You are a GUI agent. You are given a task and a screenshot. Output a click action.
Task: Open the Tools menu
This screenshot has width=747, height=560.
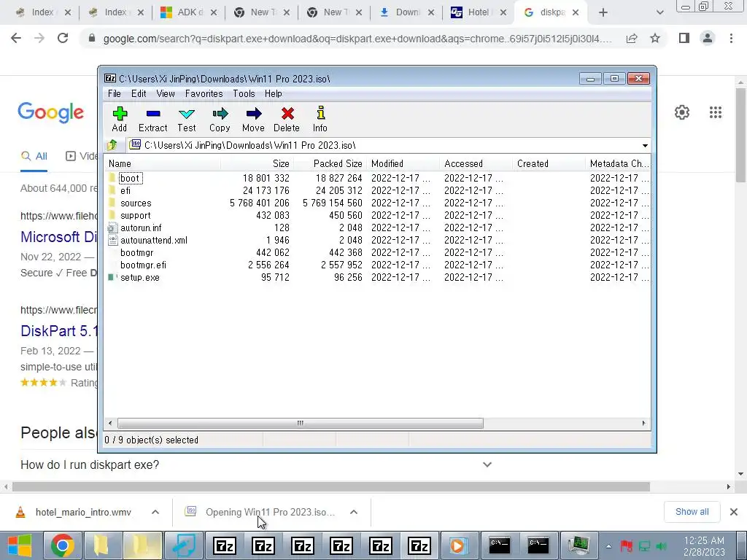click(244, 94)
